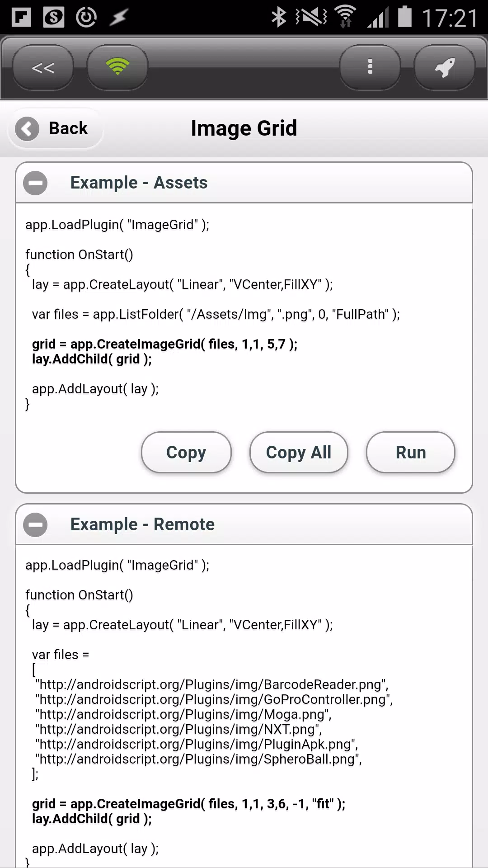Open the three-dot overflow menu
488x868 pixels.
pos(370,68)
